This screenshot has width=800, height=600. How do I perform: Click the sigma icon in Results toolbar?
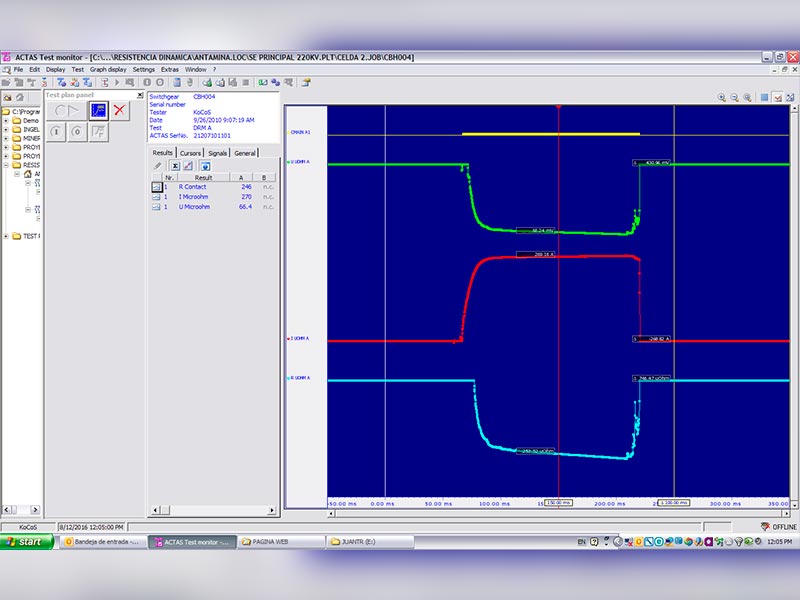[x=174, y=165]
